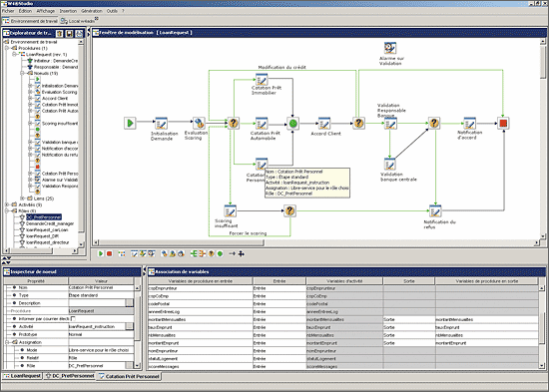The image size is (549, 392).
Task: Collapse the Procédures (1) tree node
Action: pos(7,48)
